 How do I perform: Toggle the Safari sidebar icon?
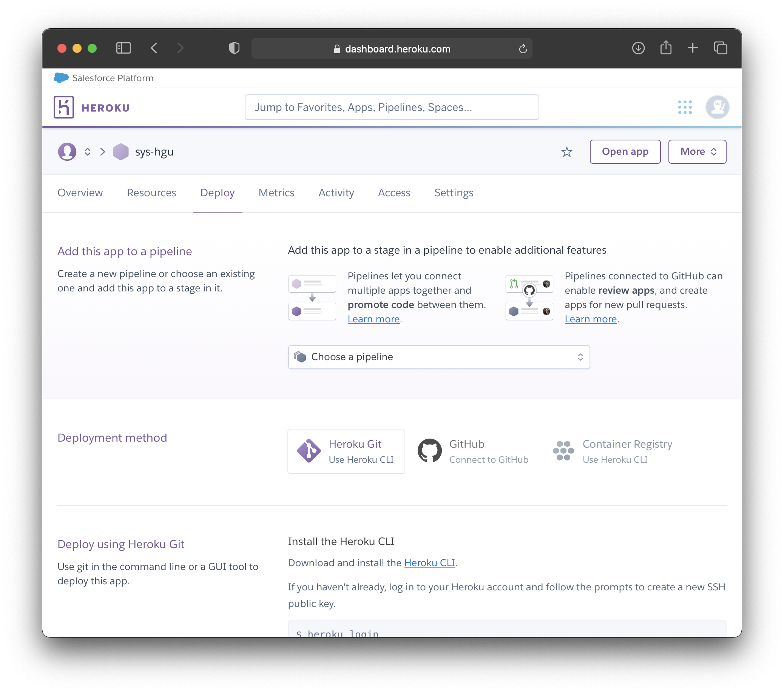(123, 48)
